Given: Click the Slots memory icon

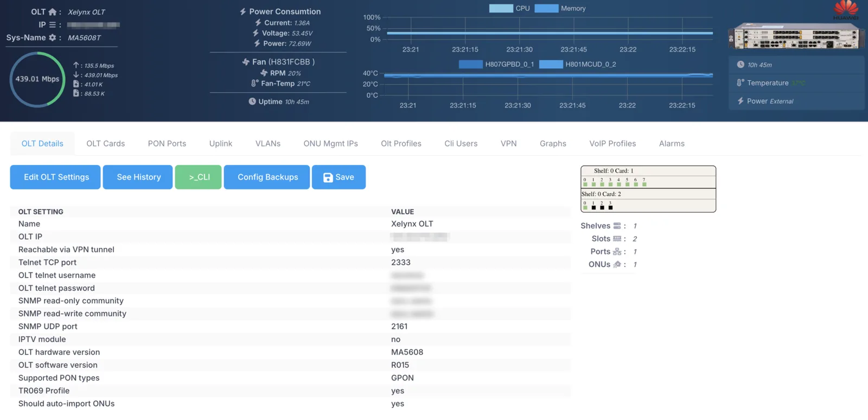Looking at the screenshot, I should click(x=617, y=239).
